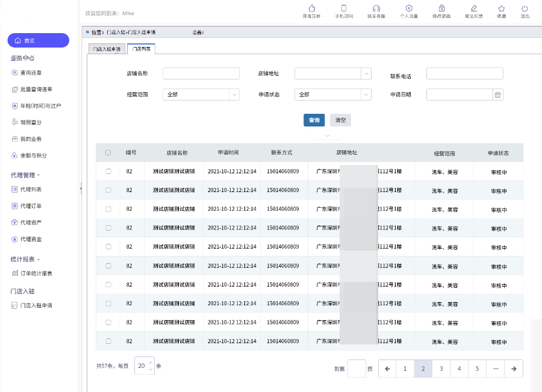Click the 查询 search button
Screen dimensions: 542x392
tap(314, 120)
